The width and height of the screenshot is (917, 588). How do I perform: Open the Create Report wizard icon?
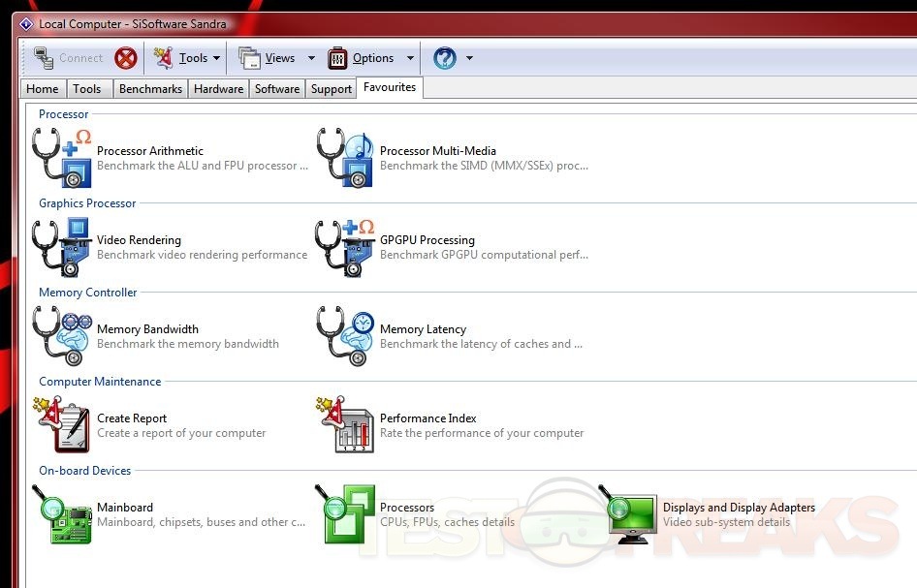(x=62, y=425)
